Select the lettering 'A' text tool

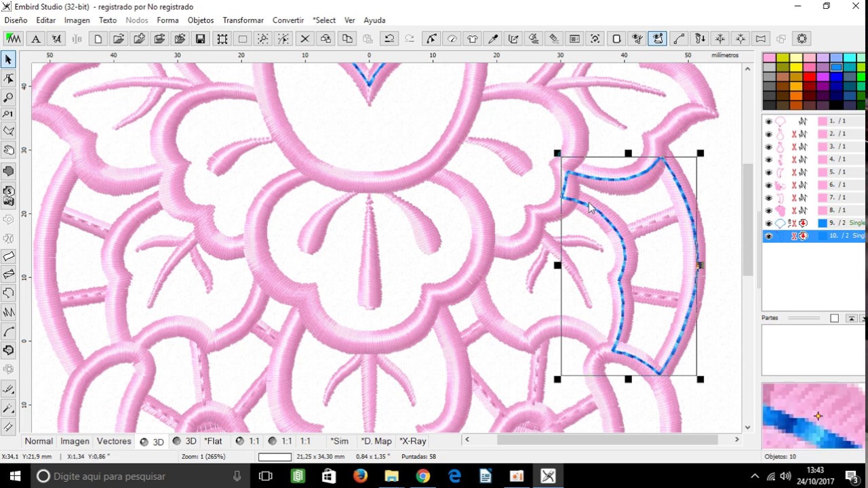(x=36, y=39)
